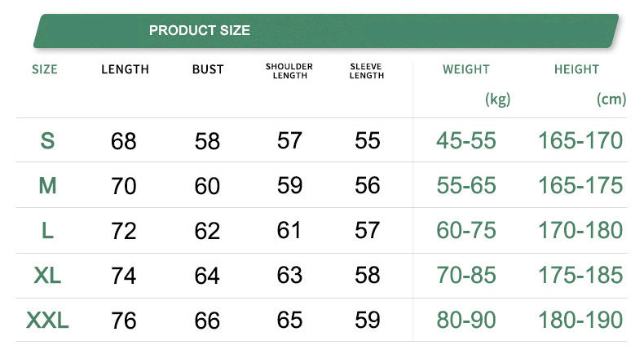The height and width of the screenshot is (354, 644).
Task: Click the 60-75 weight range for L
Action: (466, 231)
